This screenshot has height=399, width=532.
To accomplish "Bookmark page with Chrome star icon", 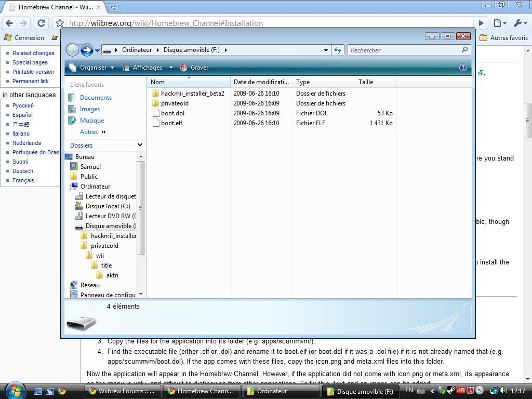I will [60, 23].
